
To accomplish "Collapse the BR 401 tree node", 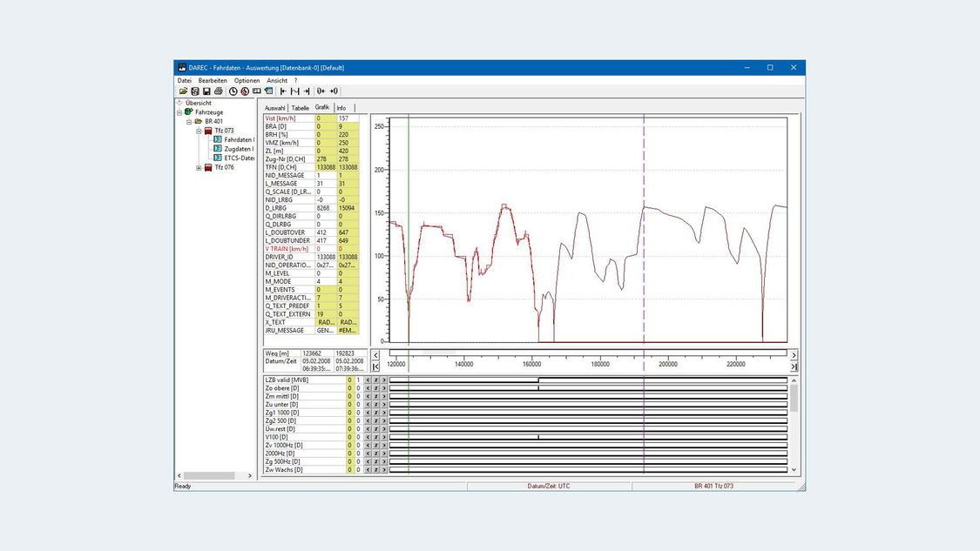I will tap(189, 122).
